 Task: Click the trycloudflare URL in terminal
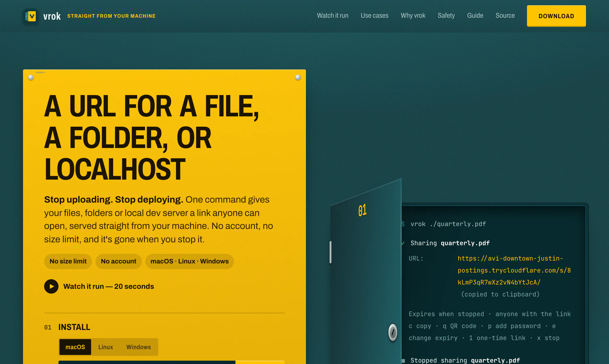(x=514, y=270)
